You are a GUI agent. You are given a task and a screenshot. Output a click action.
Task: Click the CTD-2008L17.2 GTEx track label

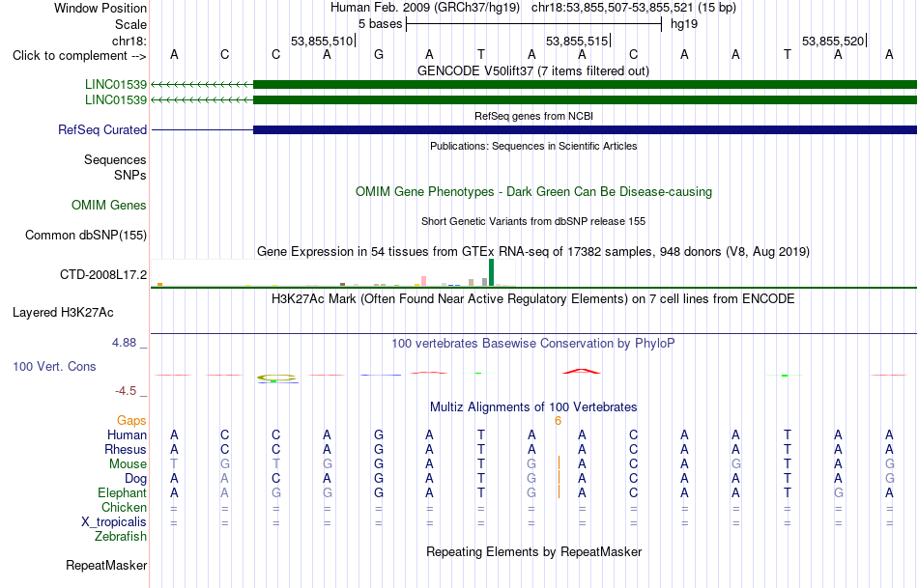[103, 274]
